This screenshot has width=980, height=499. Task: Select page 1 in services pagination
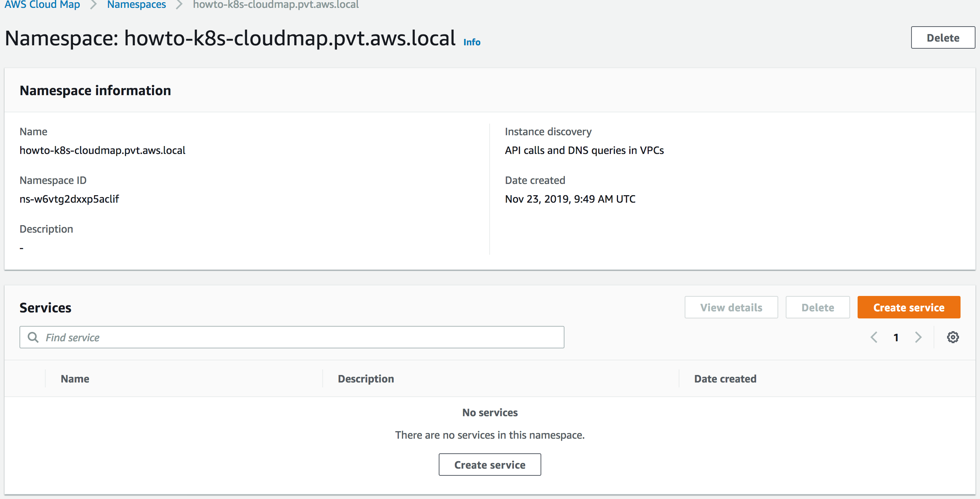pyautogui.click(x=896, y=337)
